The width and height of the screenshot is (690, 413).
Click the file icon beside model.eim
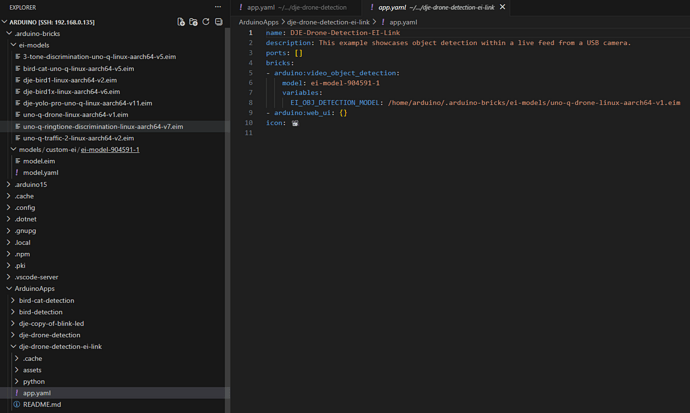click(17, 161)
